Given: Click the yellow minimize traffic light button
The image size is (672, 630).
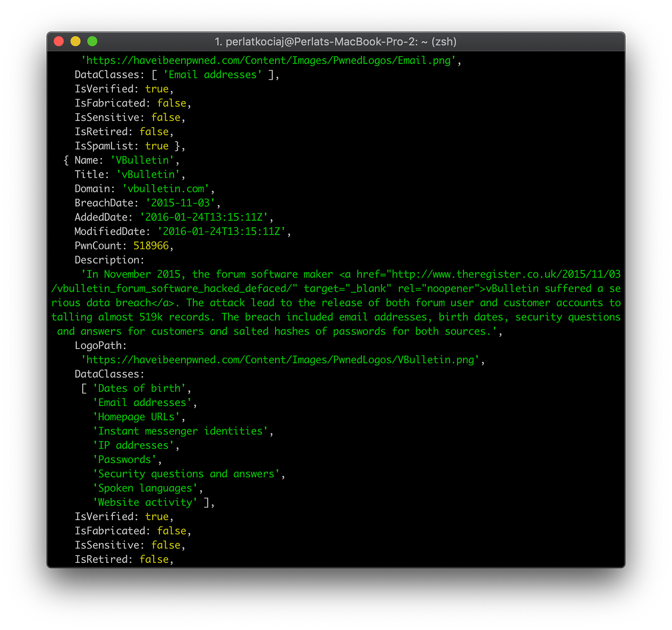Looking at the screenshot, I should click(x=75, y=41).
